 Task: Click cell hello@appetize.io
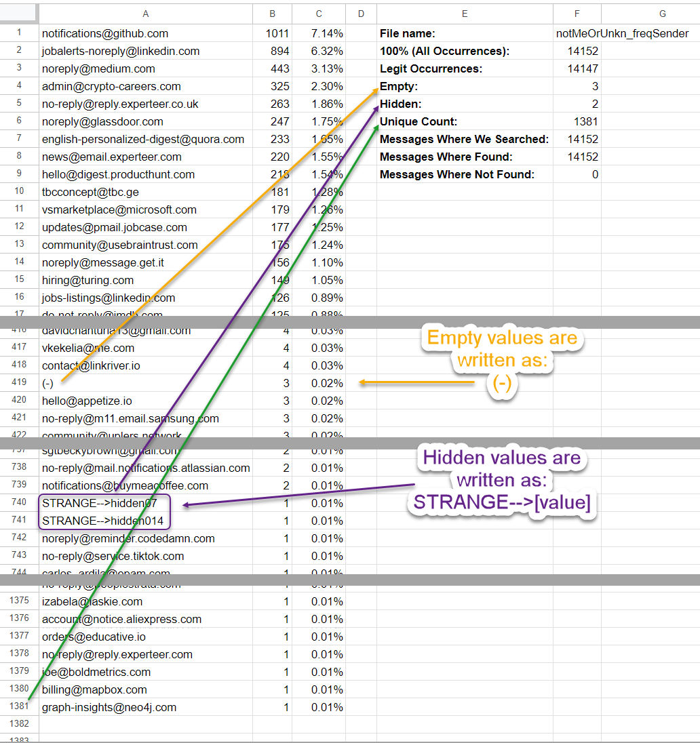[x=146, y=401]
